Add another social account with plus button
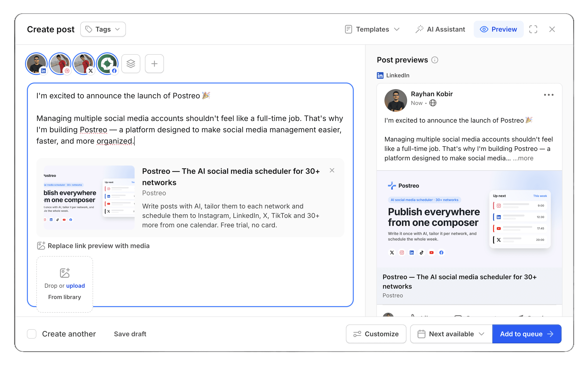The image size is (588, 366). coord(154,64)
